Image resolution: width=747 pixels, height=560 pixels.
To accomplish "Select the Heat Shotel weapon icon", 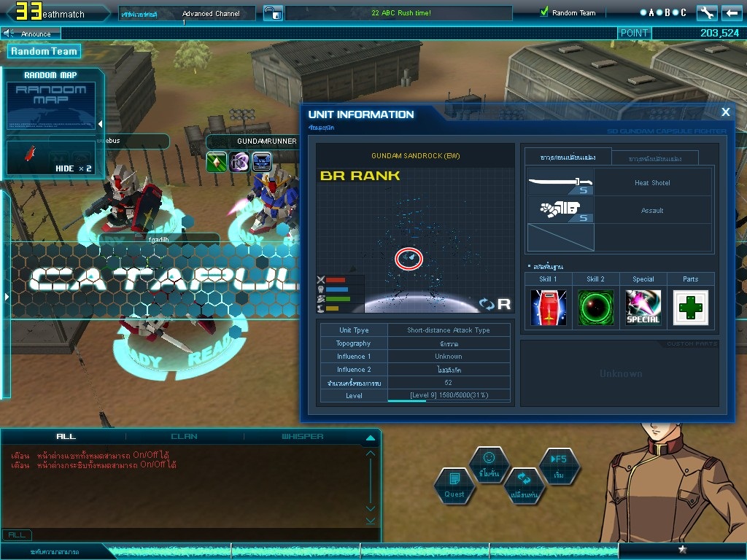I will pos(561,182).
